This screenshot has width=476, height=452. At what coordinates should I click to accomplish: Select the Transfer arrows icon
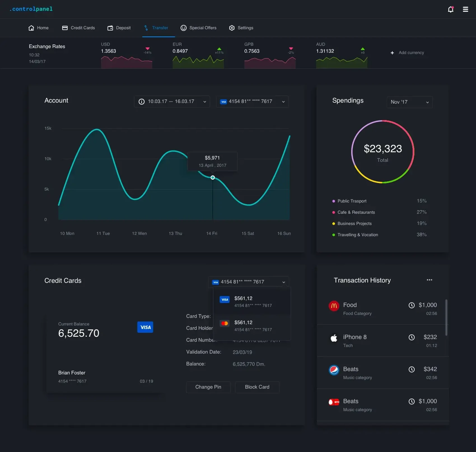click(146, 28)
